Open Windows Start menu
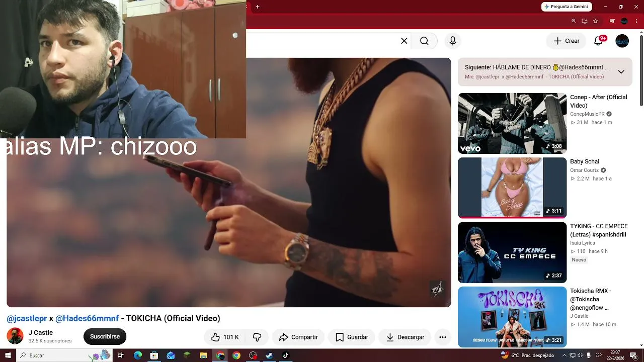 tap(8, 355)
